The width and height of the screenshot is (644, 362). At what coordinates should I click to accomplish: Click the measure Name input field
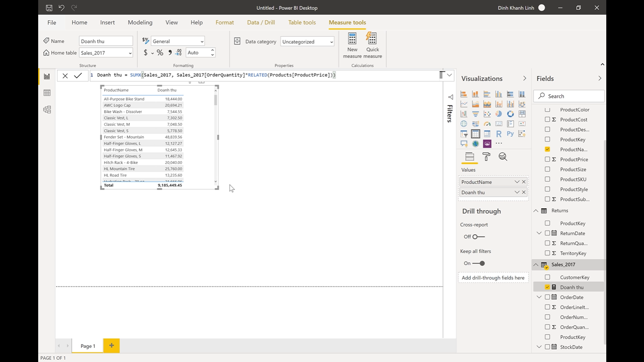[x=106, y=41]
